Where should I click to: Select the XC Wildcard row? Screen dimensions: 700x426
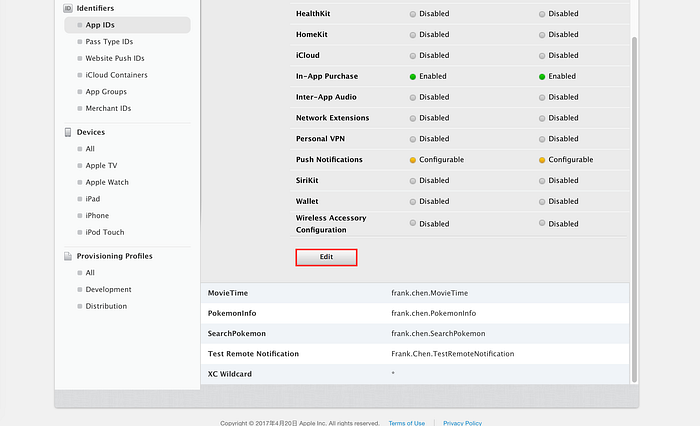pyautogui.click(x=415, y=374)
